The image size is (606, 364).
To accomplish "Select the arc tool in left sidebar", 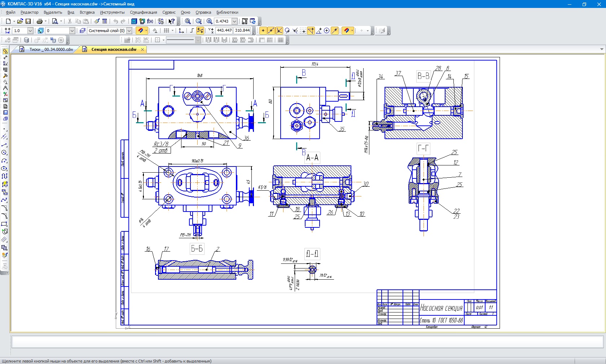I will 4,161.
